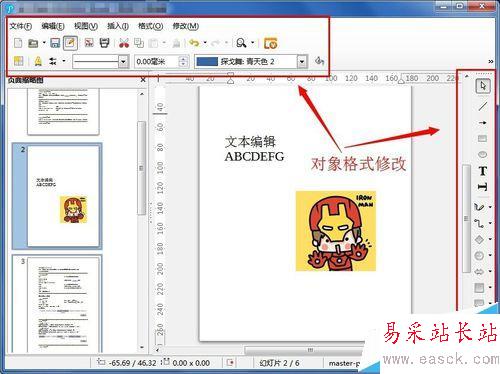Image resolution: width=500 pixels, height=374 pixels.
Task: Click the yellow highlighter toolbar icon
Action: (x=38, y=61)
